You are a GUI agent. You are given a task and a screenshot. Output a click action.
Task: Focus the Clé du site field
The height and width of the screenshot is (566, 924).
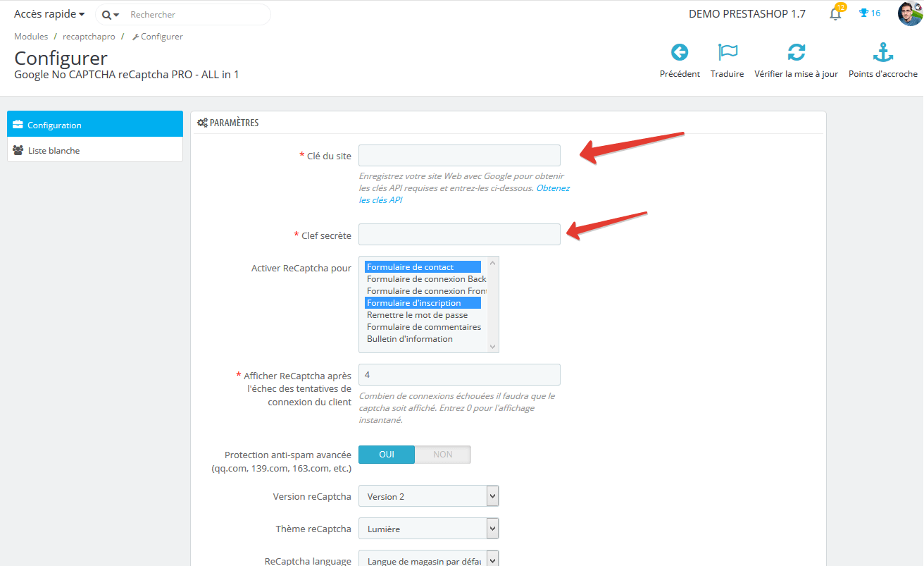[460, 156]
